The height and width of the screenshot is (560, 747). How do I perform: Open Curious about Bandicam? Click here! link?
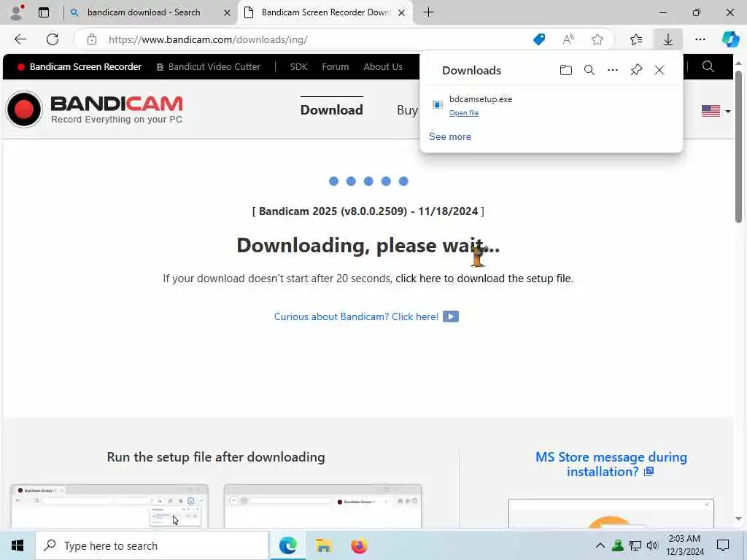[x=356, y=316]
